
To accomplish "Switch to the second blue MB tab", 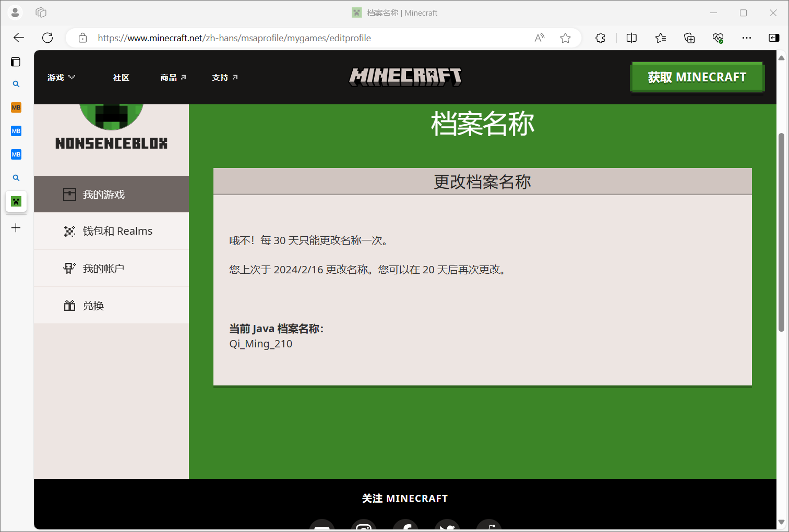I will click(x=16, y=154).
